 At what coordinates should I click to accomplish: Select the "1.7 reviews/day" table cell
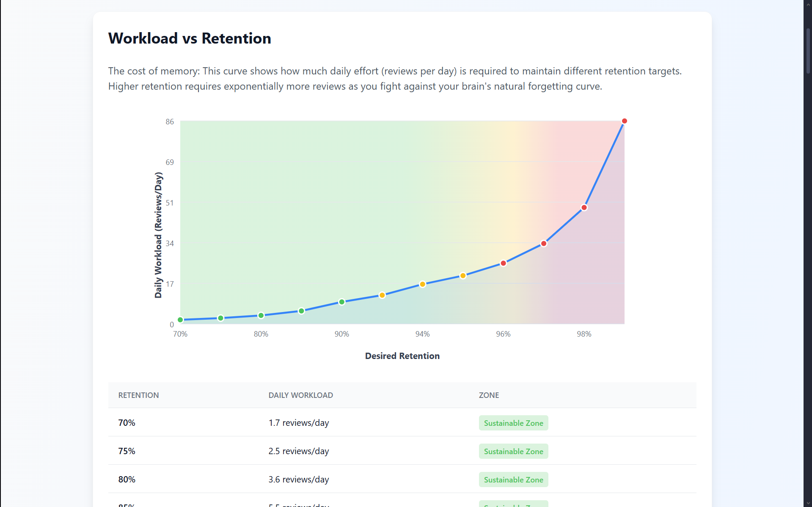[298, 423]
